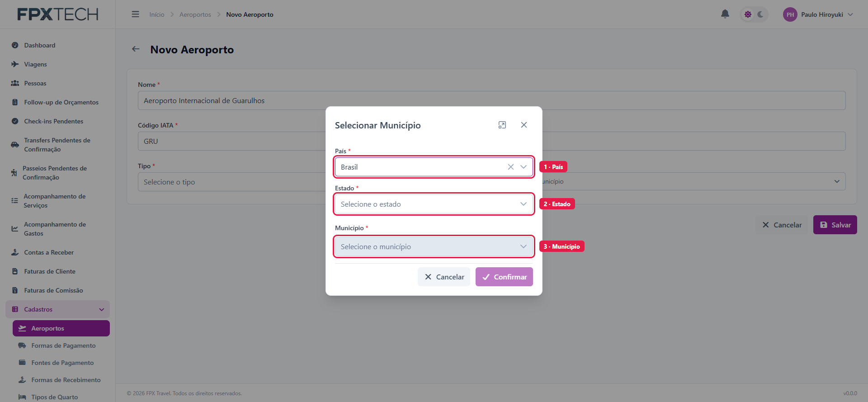Click the Acompanhamento de Serviços list icon
The height and width of the screenshot is (402, 868).
[14, 201]
